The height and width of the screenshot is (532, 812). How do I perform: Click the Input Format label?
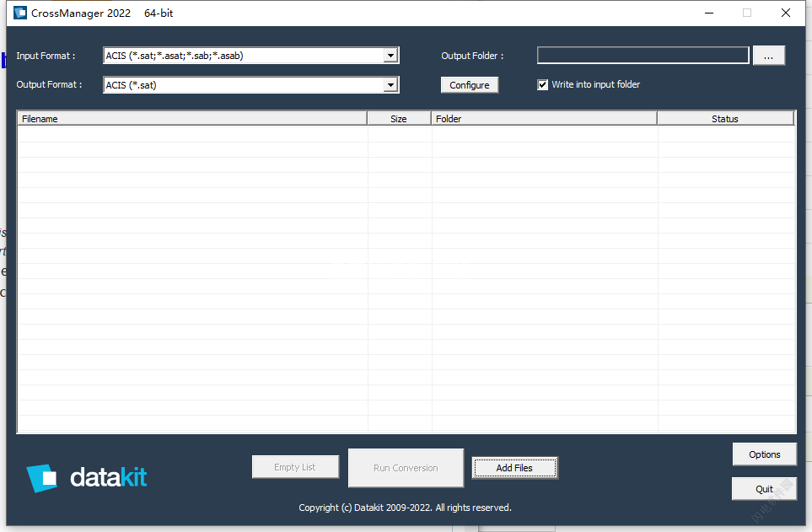tap(46, 56)
